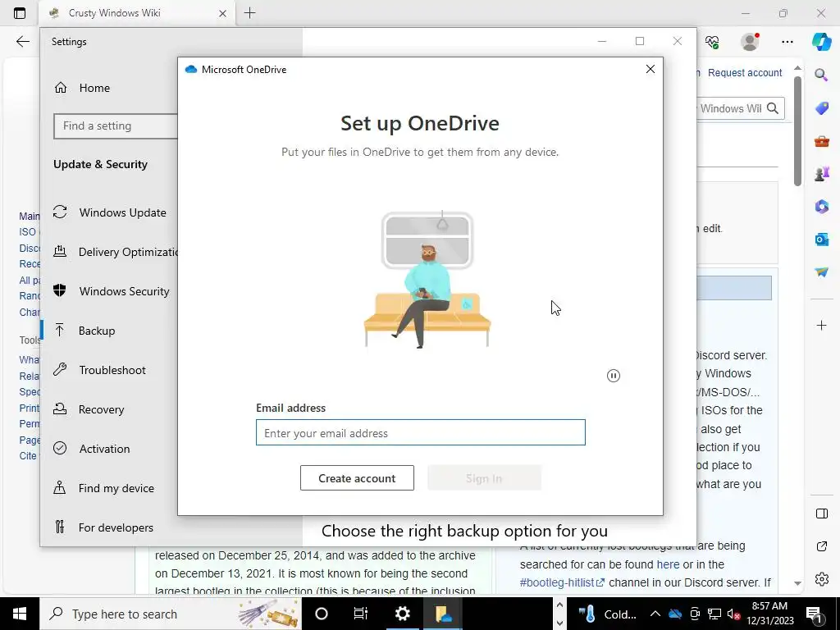Image resolution: width=840 pixels, height=630 pixels.
Task: Click the network tray icon
Action: (x=714, y=614)
